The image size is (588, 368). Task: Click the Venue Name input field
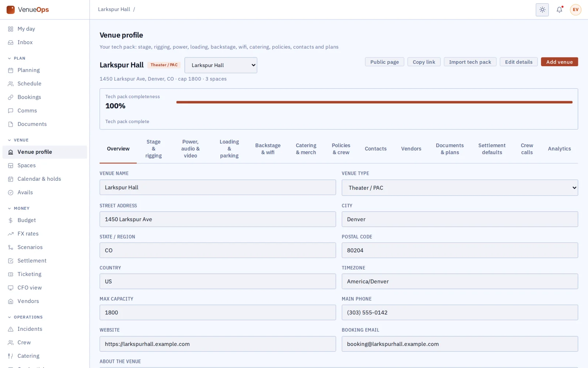coord(218,187)
